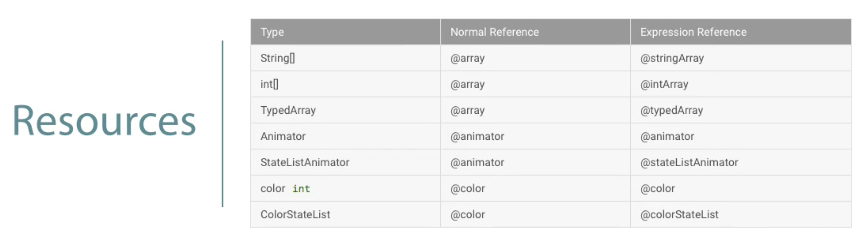Click @color normal reference in ColorStateList row
Screen dimensions: 868x245
(468, 215)
